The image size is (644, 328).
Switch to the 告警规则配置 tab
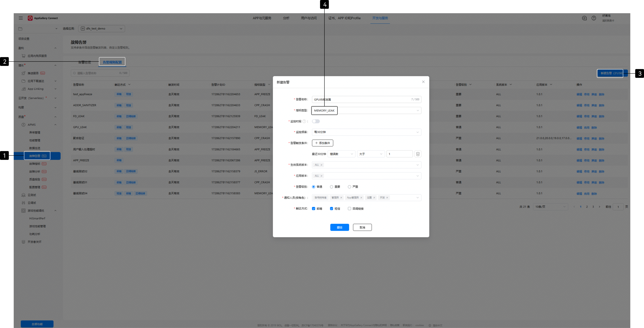pyautogui.click(x=112, y=62)
